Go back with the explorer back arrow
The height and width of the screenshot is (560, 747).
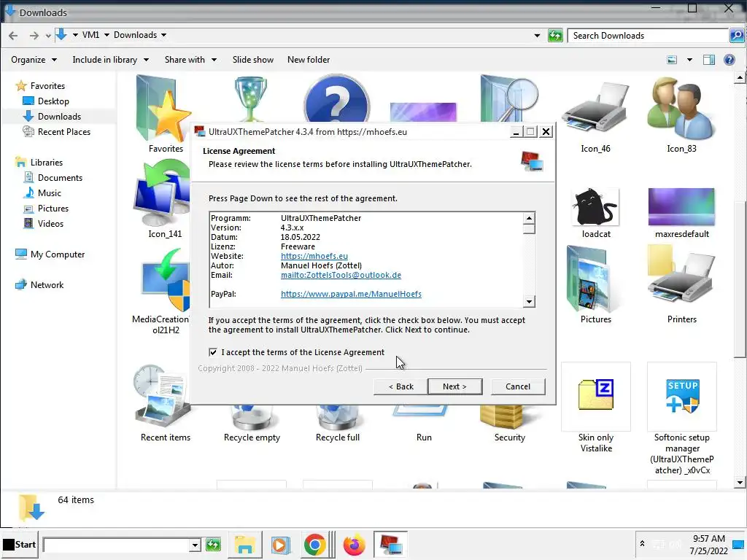point(13,35)
